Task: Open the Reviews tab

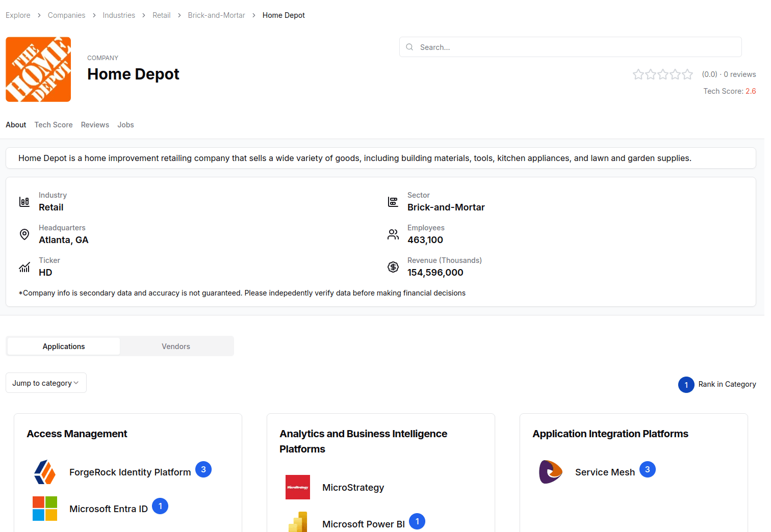Action: pos(95,125)
